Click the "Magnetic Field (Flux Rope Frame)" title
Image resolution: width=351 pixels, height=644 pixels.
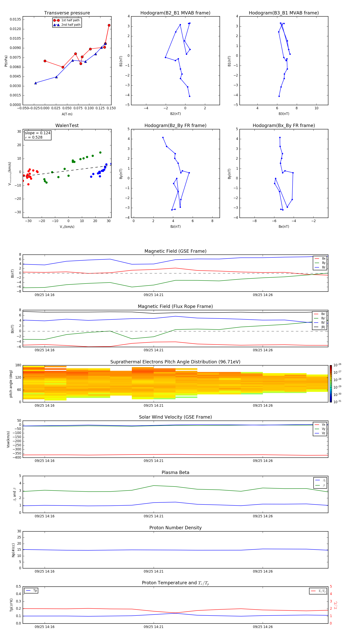pyautogui.click(x=175, y=307)
